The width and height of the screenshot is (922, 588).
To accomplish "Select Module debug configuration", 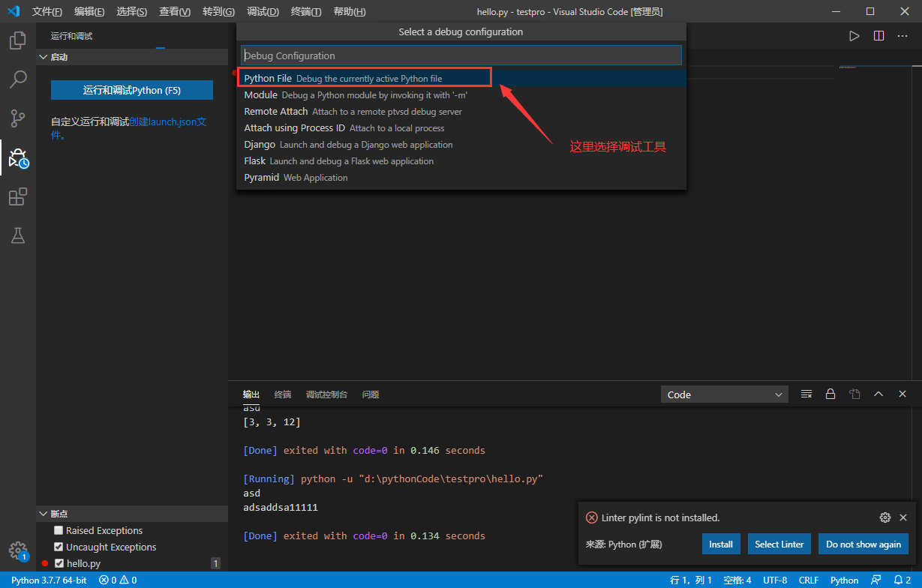I will (x=461, y=94).
